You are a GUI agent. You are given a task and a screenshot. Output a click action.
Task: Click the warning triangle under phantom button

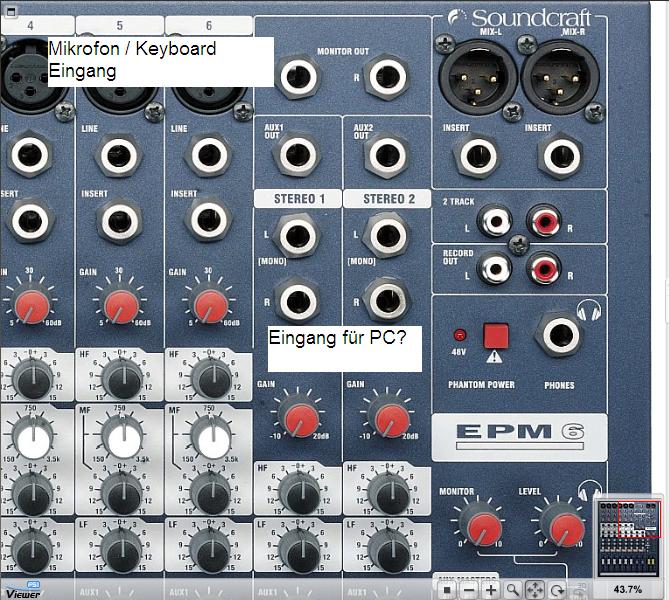[494, 356]
